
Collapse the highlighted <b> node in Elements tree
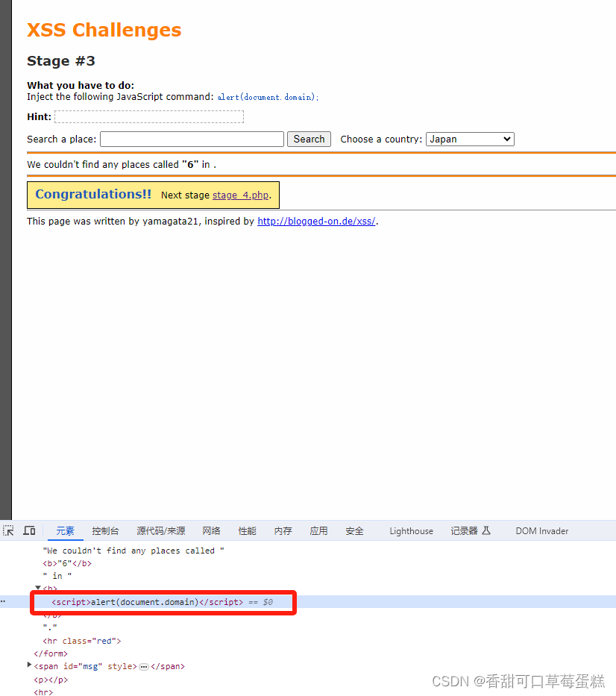[x=37, y=588]
